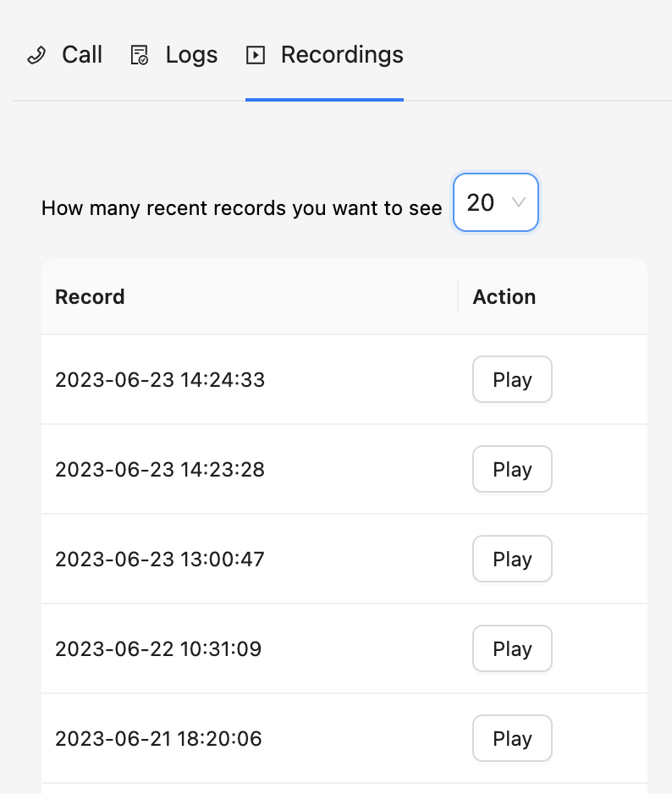Play the 2023-06-23 14:23:28 recording
This screenshot has height=794, width=672.
coord(512,470)
